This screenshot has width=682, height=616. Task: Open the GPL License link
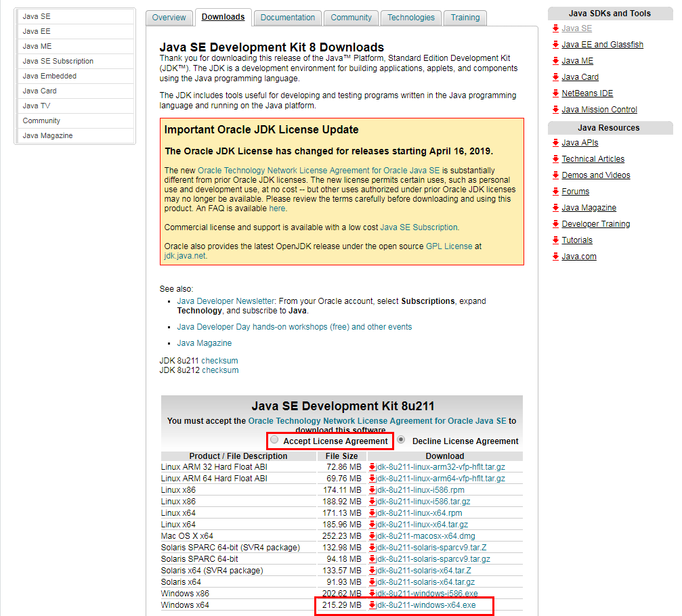(449, 246)
